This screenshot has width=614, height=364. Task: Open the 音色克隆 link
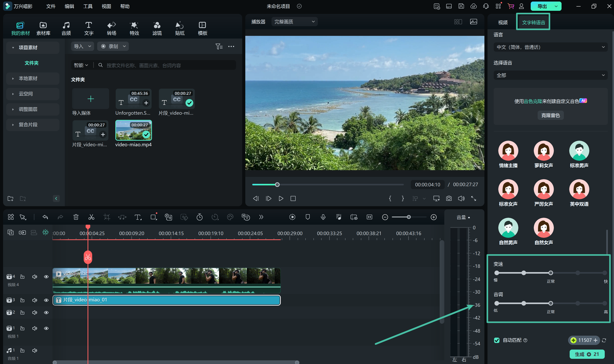[533, 101]
